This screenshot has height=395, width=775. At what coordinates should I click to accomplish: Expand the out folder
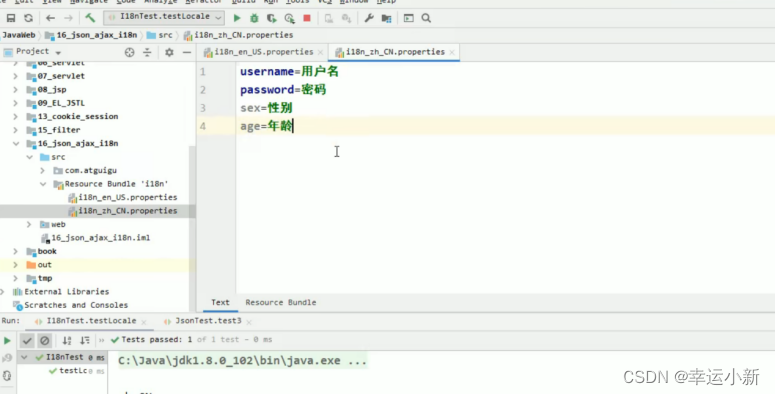click(x=15, y=265)
